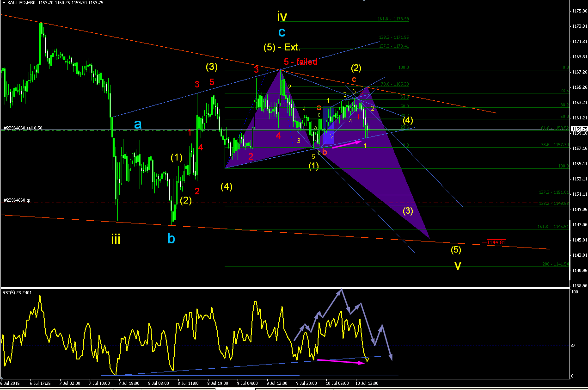Click Fibonacci level '127.2 - 1151.01'
This screenshot has height=390, width=588.
click(553, 192)
